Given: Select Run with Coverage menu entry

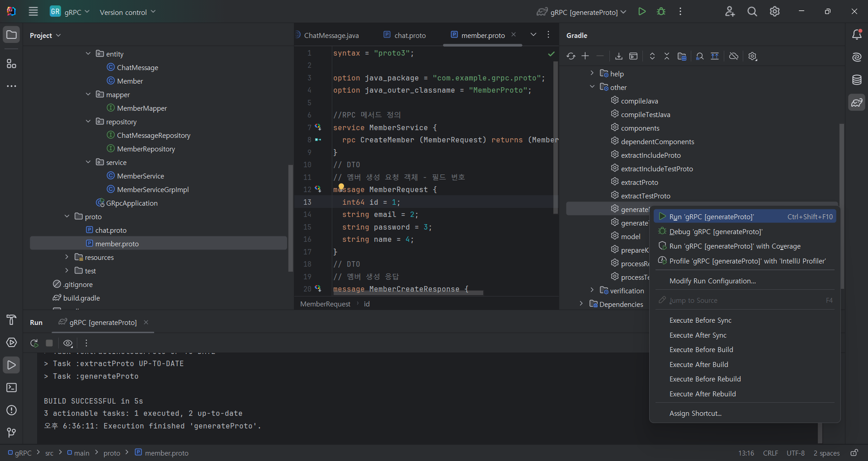Looking at the screenshot, I should click(x=745, y=246).
